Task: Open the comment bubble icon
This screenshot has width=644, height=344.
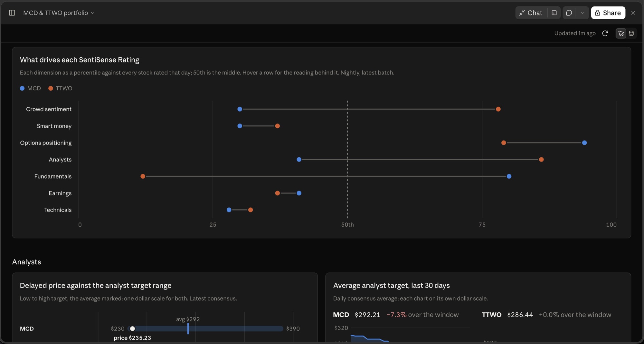Action: [569, 13]
